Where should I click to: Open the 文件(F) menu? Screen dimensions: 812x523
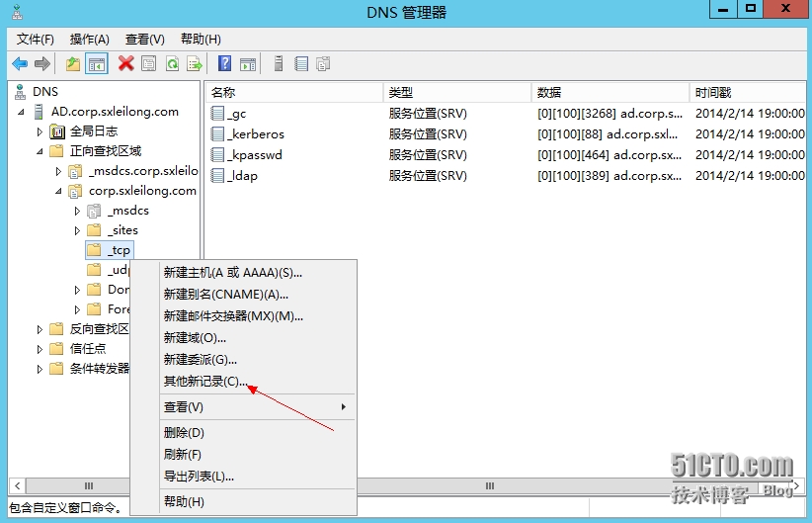[x=36, y=40]
